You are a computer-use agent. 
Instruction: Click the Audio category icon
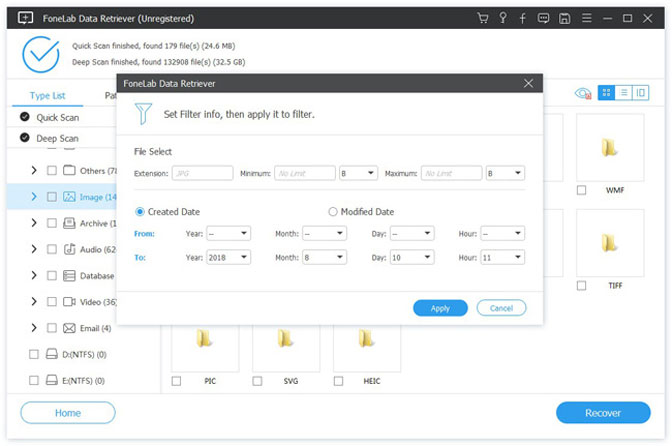[69, 249]
